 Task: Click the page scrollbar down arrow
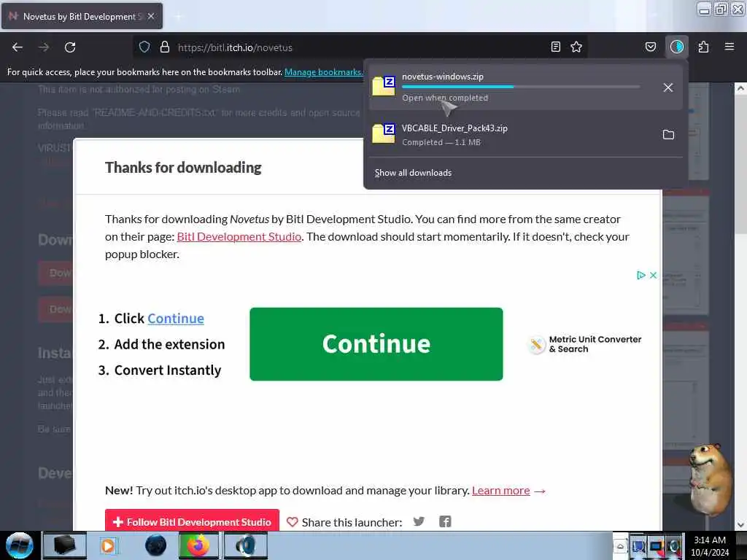pos(740,525)
